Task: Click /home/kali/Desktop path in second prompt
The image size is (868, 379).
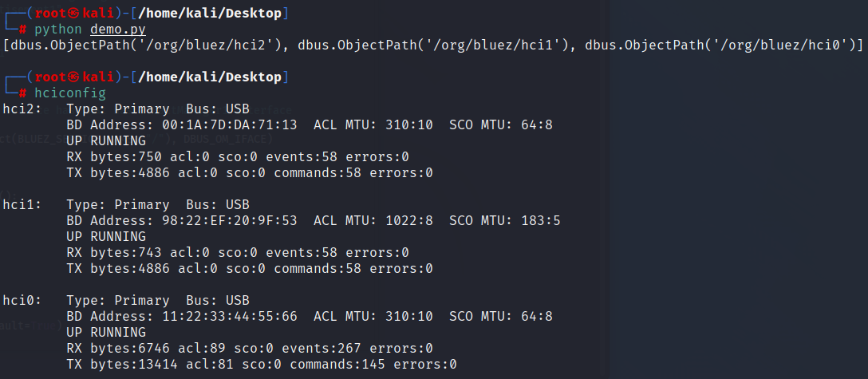Action: (x=210, y=77)
